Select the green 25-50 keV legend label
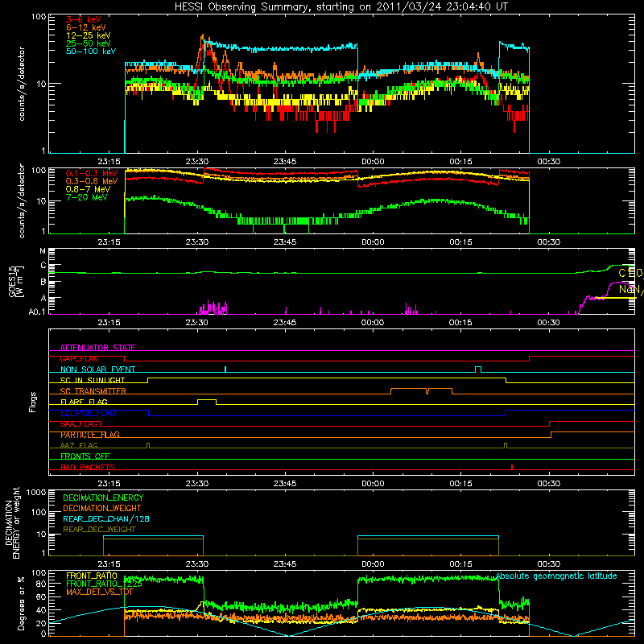This screenshot has height=644, width=644. (x=89, y=43)
